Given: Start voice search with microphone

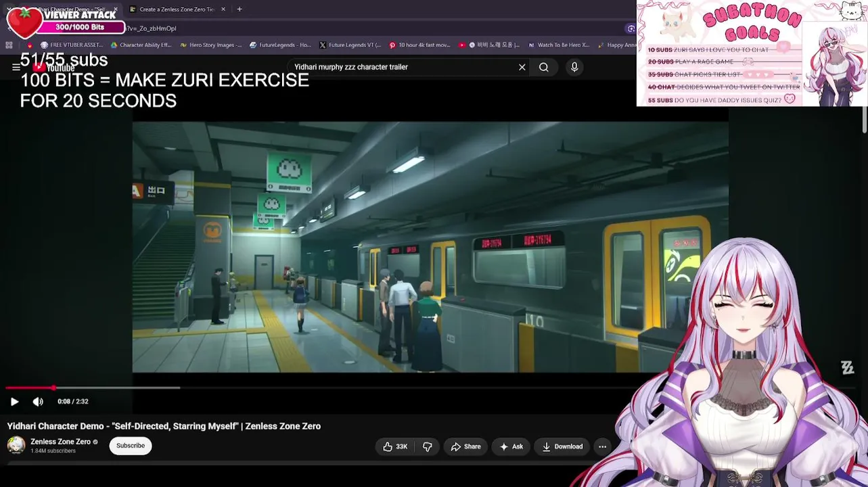Looking at the screenshot, I should point(574,67).
